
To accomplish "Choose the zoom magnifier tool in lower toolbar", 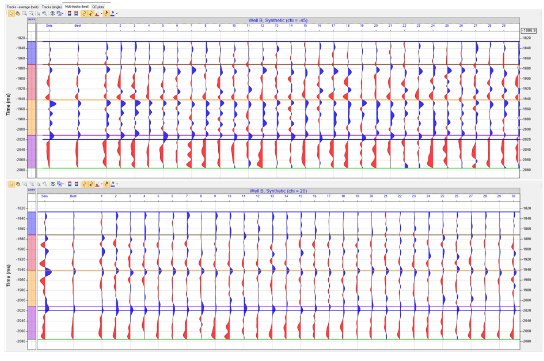I will [x=25, y=184].
